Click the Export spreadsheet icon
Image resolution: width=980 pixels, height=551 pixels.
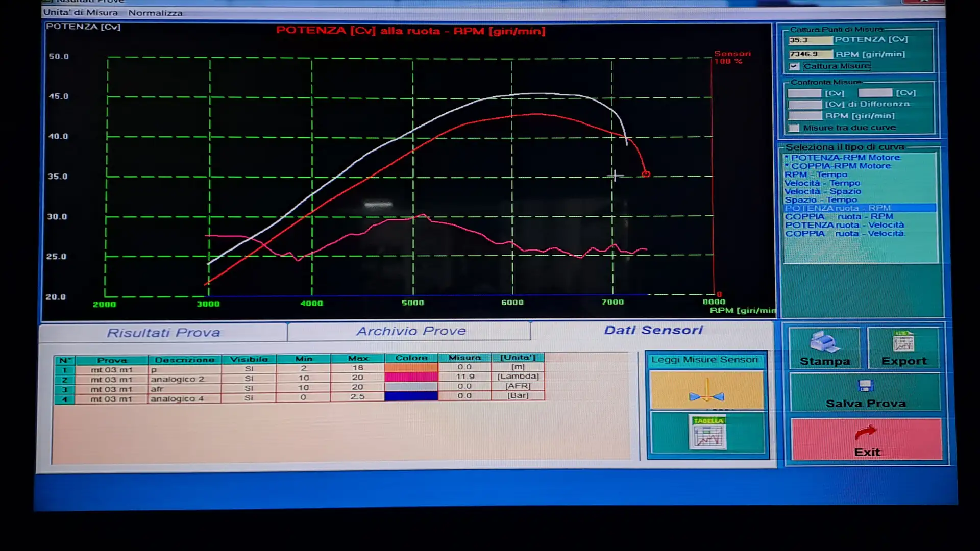[x=903, y=342]
